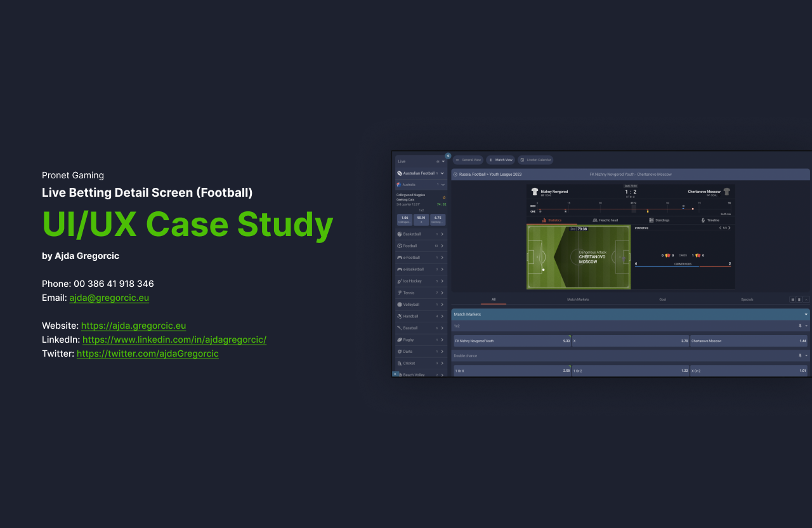The height and width of the screenshot is (528, 812).
Task: Collapse the sports sidebar with the arrow button
Action: pyautogui.click(x=448, y=155)
